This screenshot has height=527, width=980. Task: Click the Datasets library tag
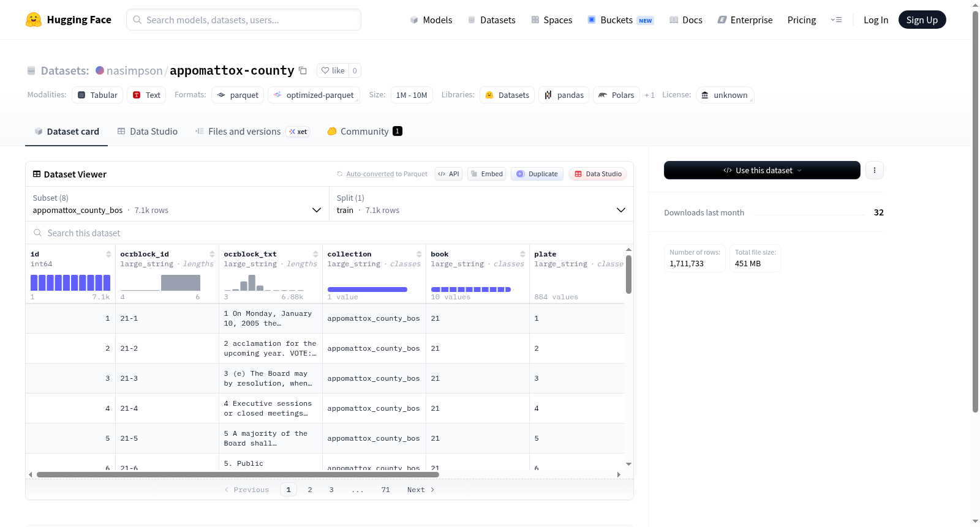507,95
